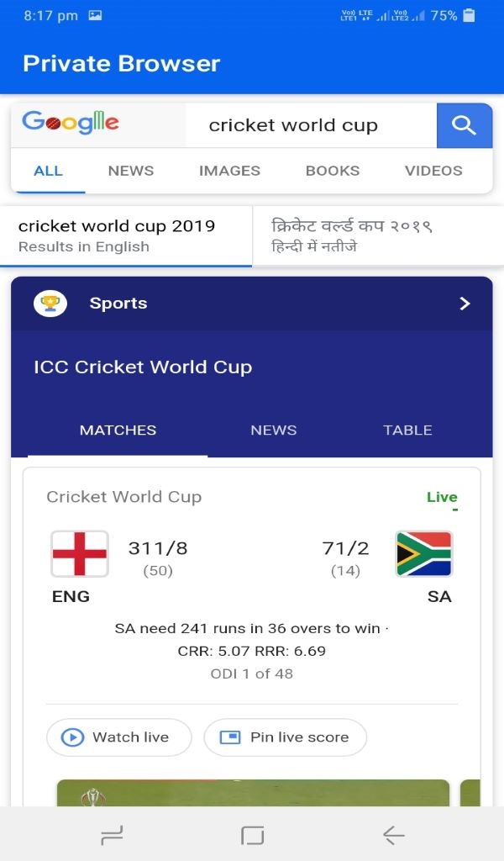Tap the Sports trophy icon
This screenshot has height=861, width=504.
click(x=50, y=303)
